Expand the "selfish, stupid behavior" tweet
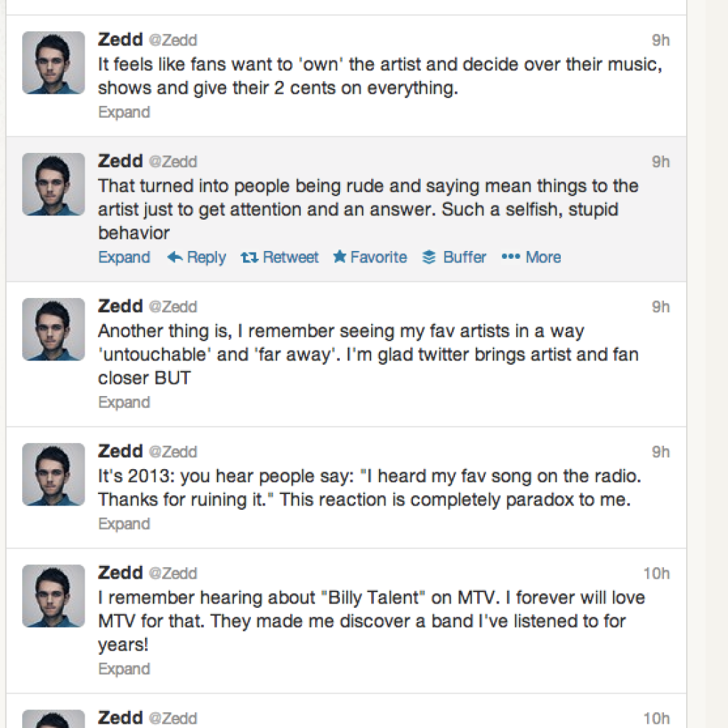Image resolution: width=728 pixels, height=728 pixels. pyautogui.click(x=124, y=257)
